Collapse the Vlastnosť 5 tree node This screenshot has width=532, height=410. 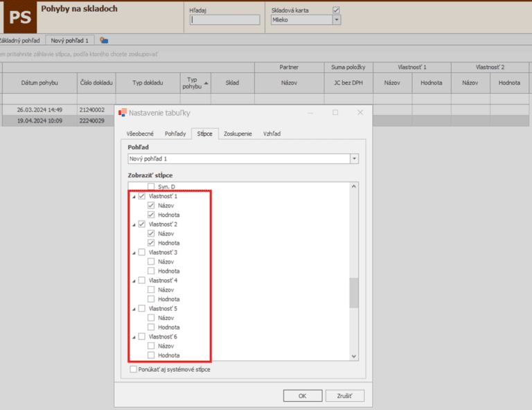point(133,309)
